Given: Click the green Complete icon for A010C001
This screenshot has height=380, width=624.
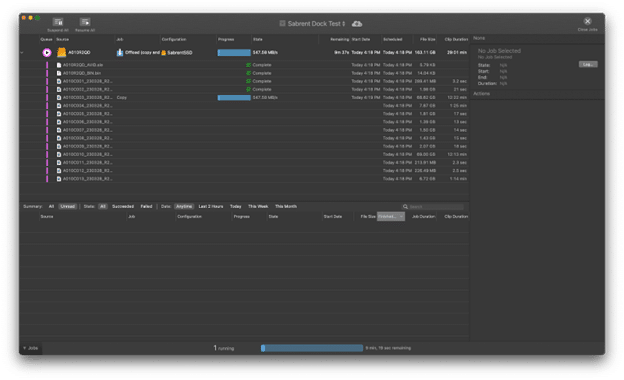Looking at the screenshot, I should click(248, 81).
